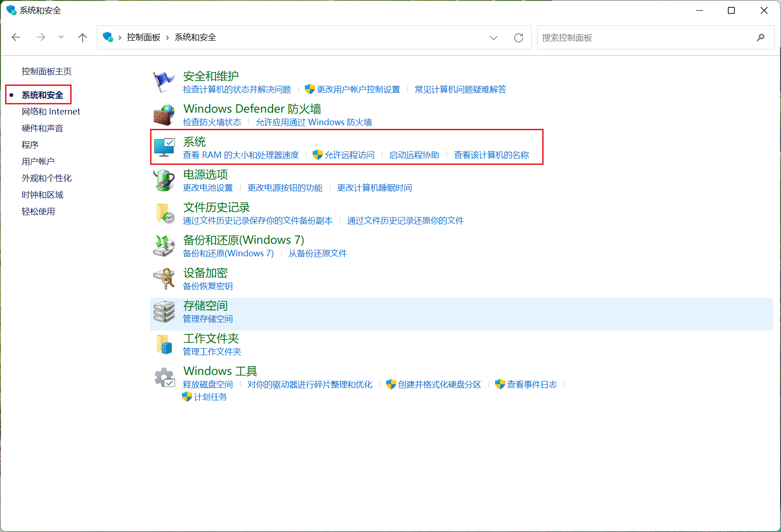Open 时钟和区域 category
The width and height of the screenshot is (781, 532).
pyautogui.click(x=42, y=195)
